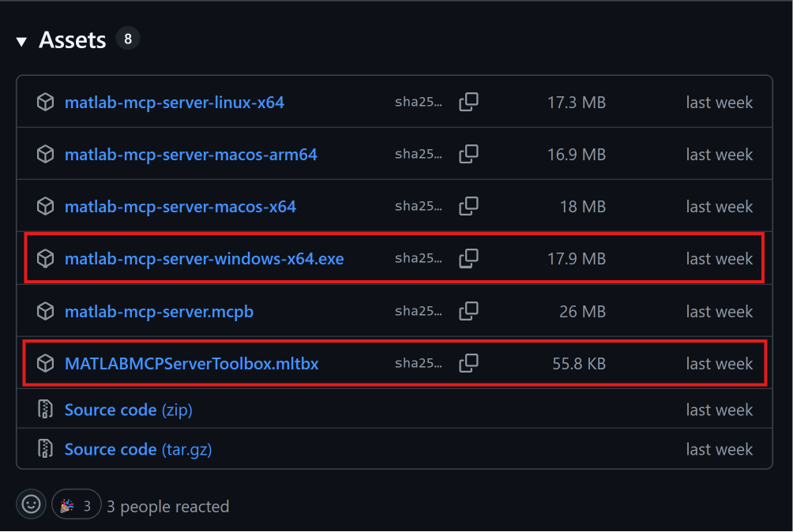Image resolution: width=793 pixels, height=532 pixels.
Task: Click the Assets heading text
Action: point(73,40)
